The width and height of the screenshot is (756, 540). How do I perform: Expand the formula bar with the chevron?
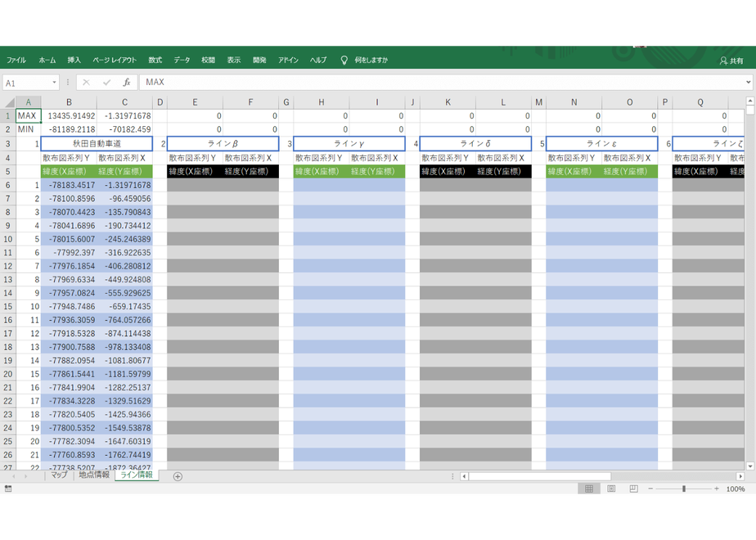pos(748,82)
